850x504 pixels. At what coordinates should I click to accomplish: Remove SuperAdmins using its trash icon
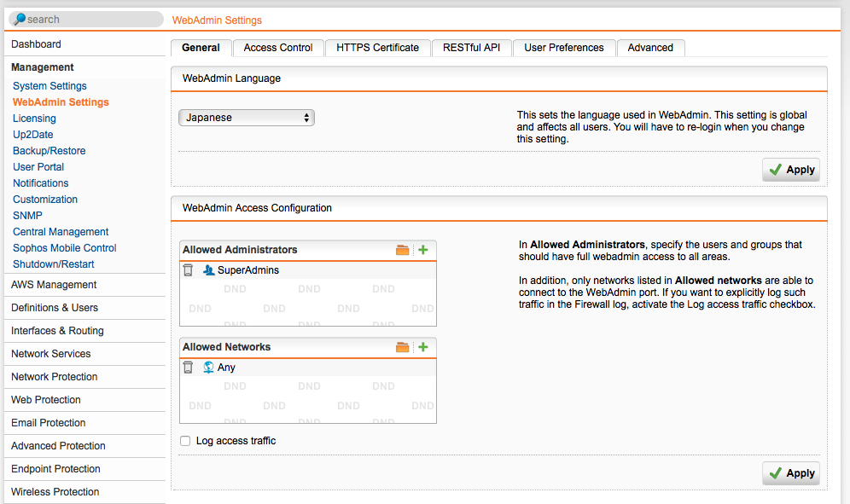pos(189,270)
